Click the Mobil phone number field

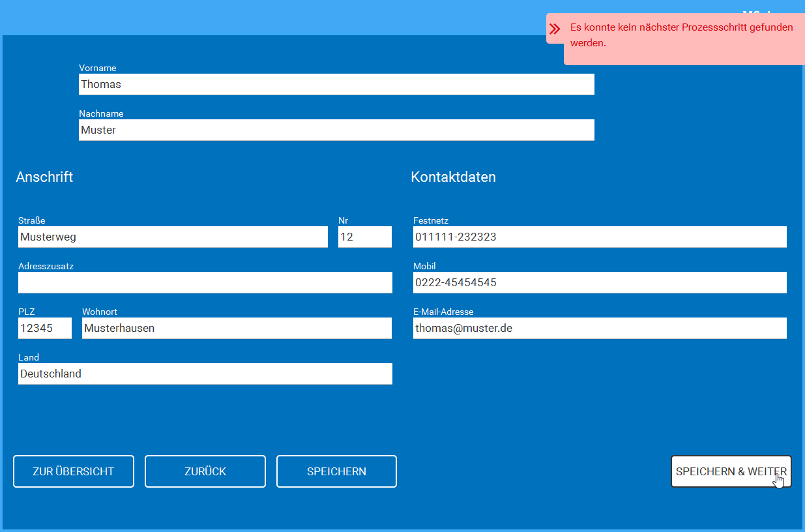tap(600, 282)
